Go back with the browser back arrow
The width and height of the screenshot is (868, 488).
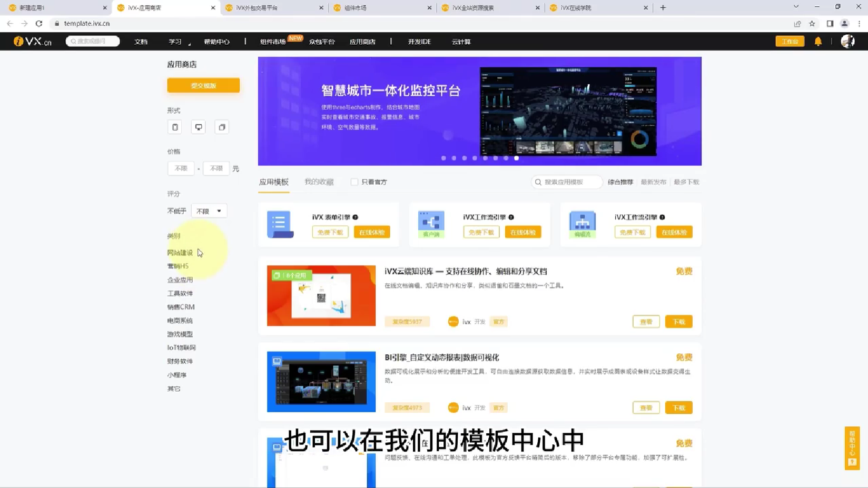[10, 23]
